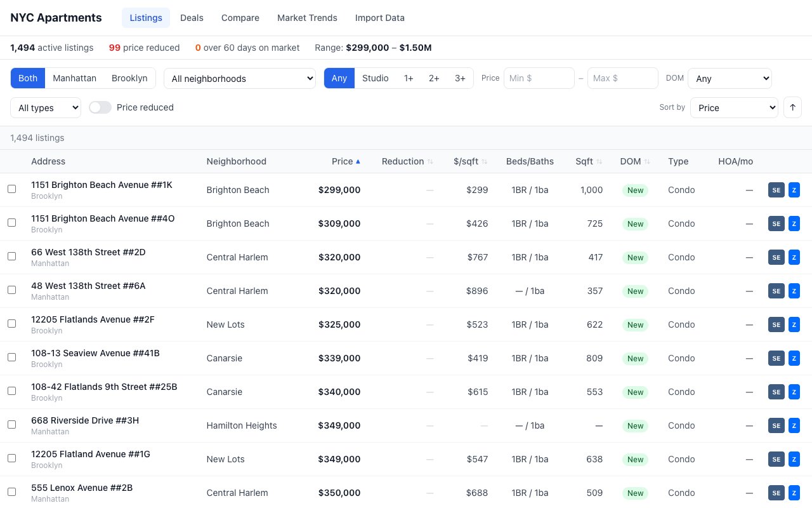Viewport: 812px width, 508px height.
Task: Select the Brooklyn borough filter
Action: click(129, 78)
